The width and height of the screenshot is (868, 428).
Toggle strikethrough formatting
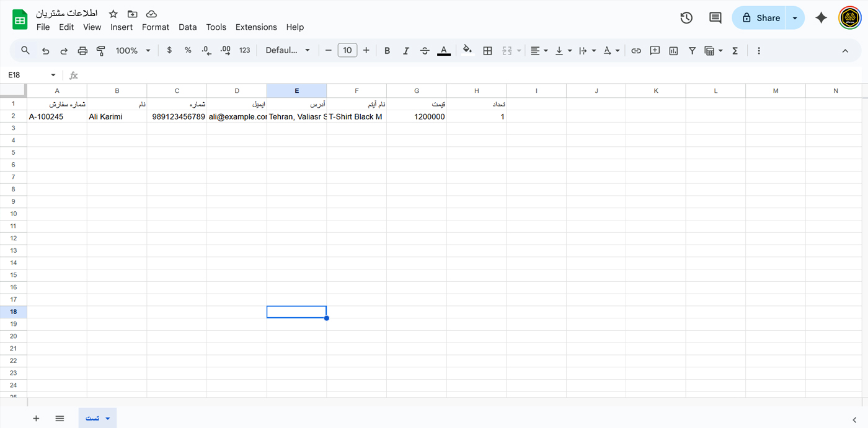424,51
